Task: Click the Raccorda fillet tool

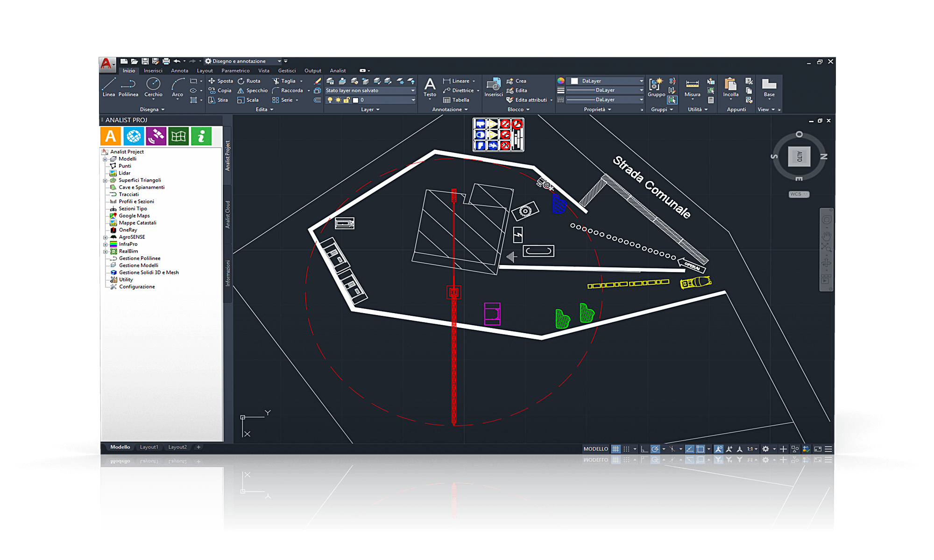Action: 288,91
